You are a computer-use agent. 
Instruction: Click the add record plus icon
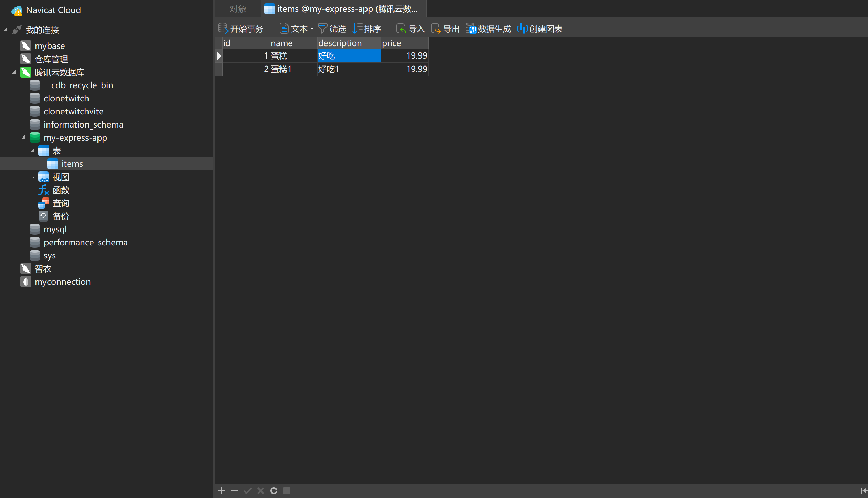tap(221, 490)
